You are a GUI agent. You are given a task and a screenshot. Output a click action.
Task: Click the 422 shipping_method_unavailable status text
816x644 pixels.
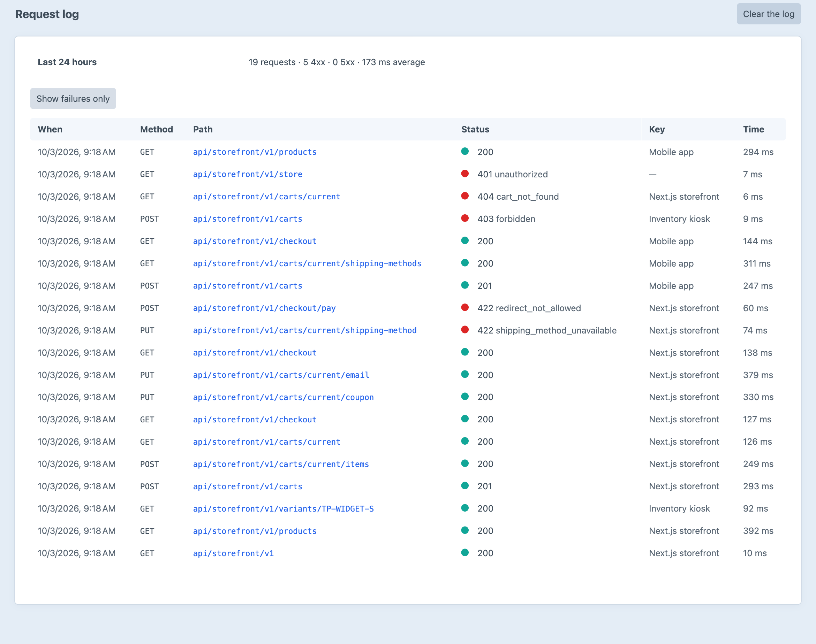pos(547,330)
